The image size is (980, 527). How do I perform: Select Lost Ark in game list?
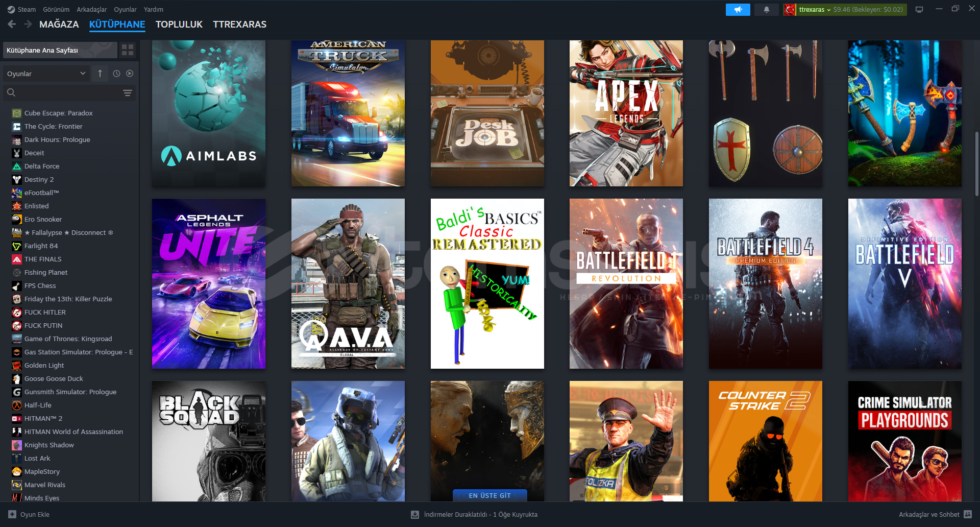[37, 458]
